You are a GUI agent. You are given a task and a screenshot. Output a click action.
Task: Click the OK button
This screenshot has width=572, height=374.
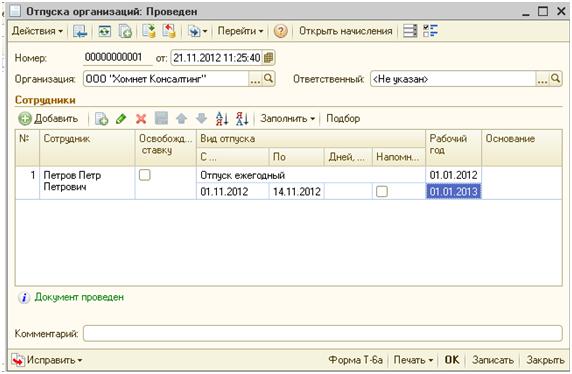(x=452, y=360)
